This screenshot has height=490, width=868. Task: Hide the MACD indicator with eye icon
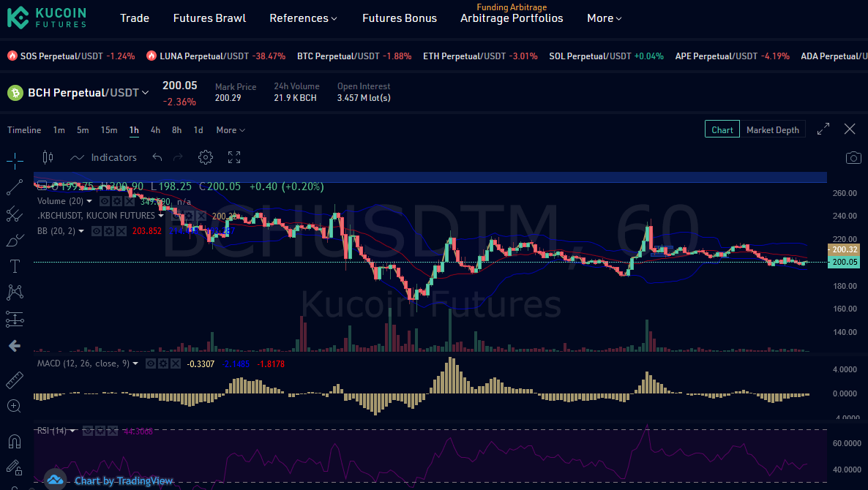(151, 364)
